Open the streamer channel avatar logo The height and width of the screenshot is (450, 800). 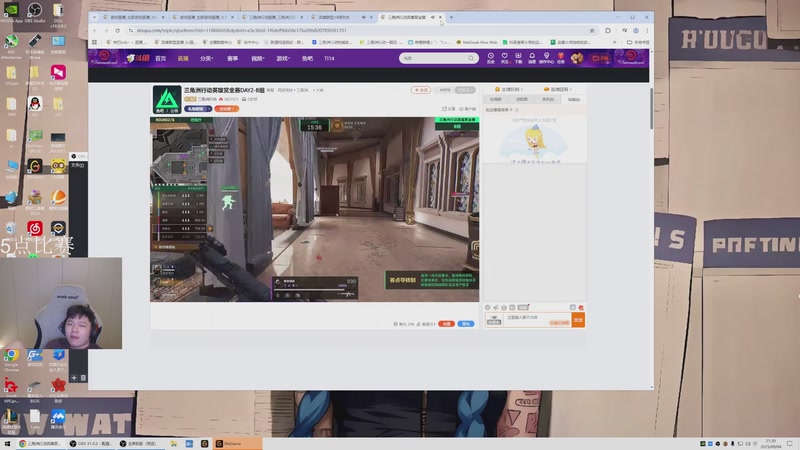pos(167,99)
